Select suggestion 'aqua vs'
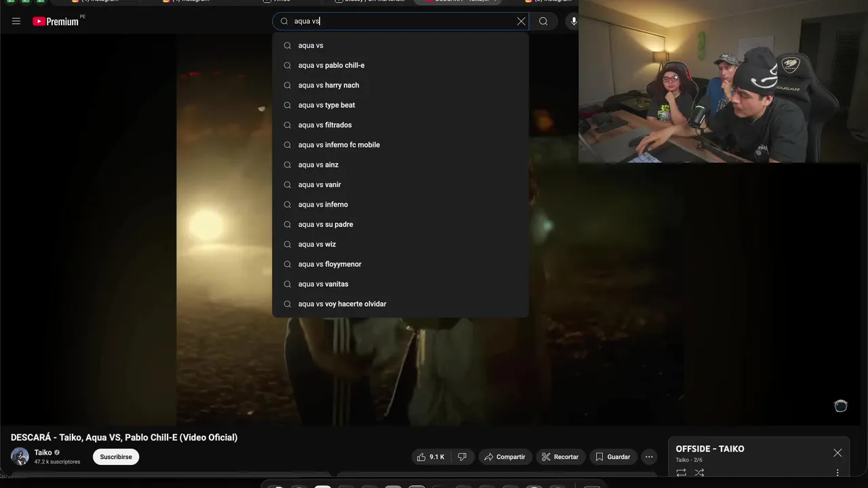 400,45
